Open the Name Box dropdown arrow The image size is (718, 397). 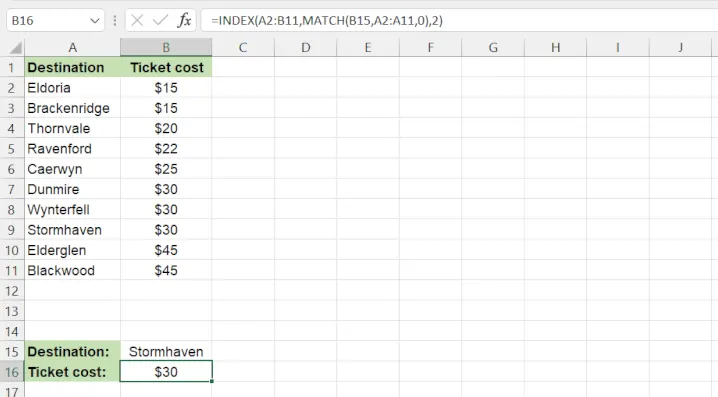pos(95,21)
